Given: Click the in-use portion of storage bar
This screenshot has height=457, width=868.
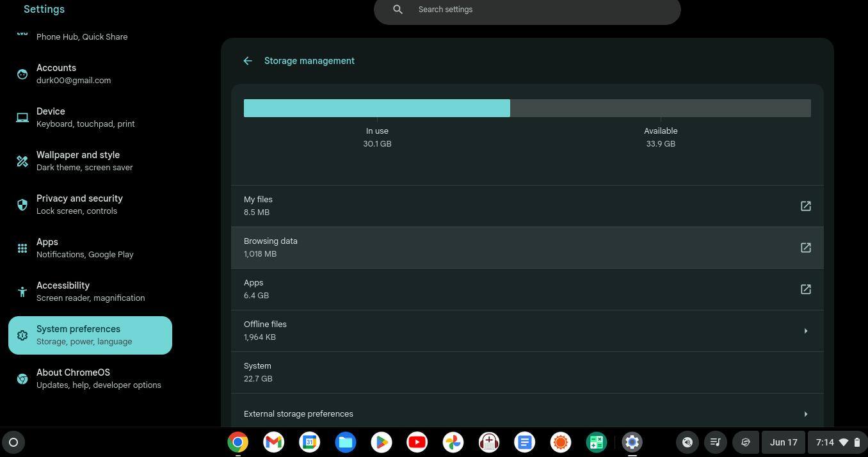Looking at the screenshot, I should coord(376,108).
